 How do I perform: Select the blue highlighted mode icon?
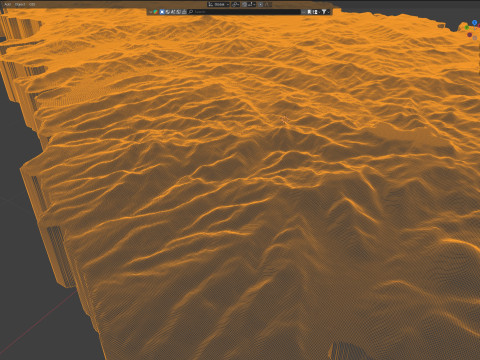[x=162, y=12]
